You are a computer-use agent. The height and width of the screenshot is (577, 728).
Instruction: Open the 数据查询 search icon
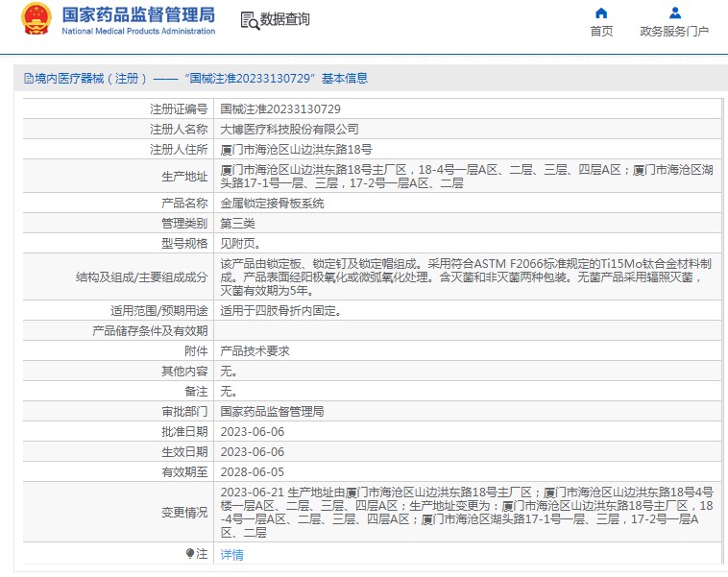[250, 21]
